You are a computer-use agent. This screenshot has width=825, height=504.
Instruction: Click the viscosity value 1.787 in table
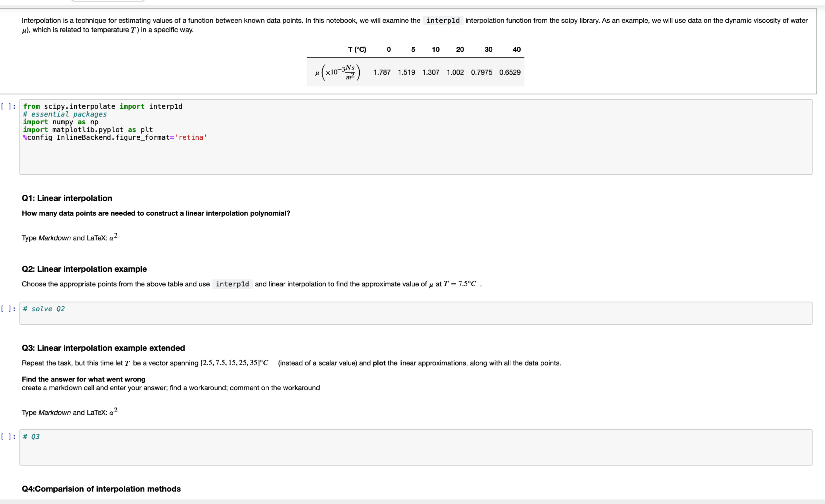pos(382,72)
